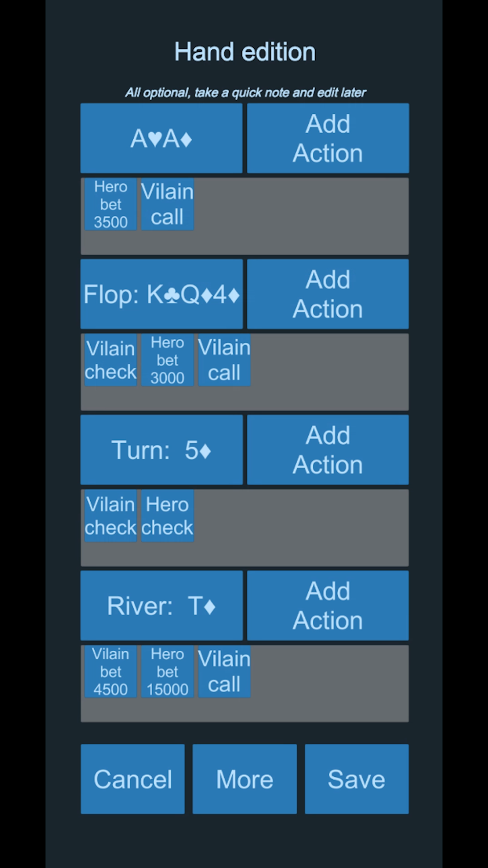
Task: Select the preflop Hero bet 3500 chip
Action: click(111, 204)
